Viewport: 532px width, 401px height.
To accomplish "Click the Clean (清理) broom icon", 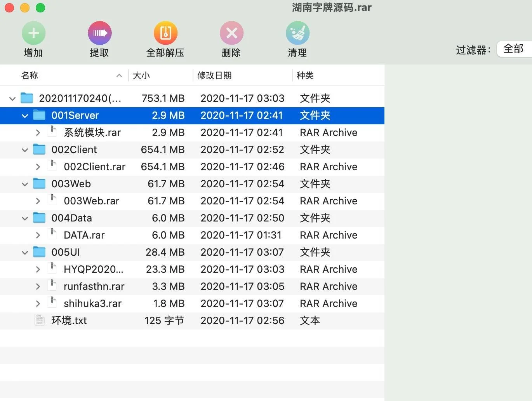I will [297, 33].
